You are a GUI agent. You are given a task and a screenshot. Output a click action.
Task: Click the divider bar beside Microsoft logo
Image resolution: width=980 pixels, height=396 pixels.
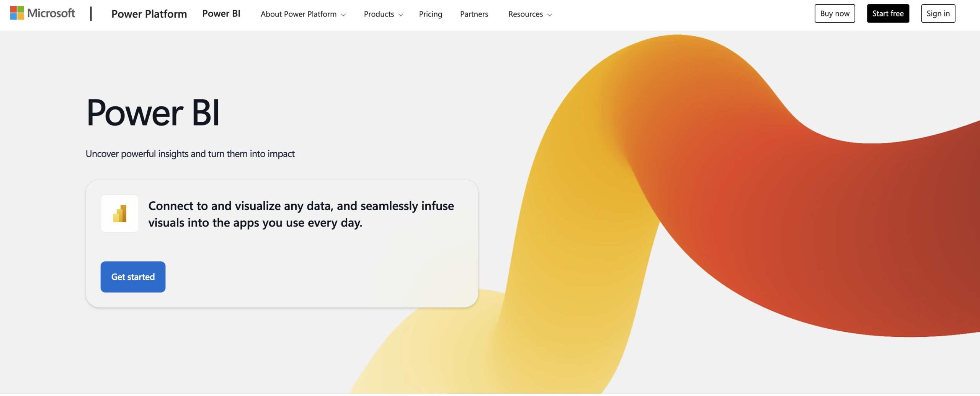click(91, 13)
